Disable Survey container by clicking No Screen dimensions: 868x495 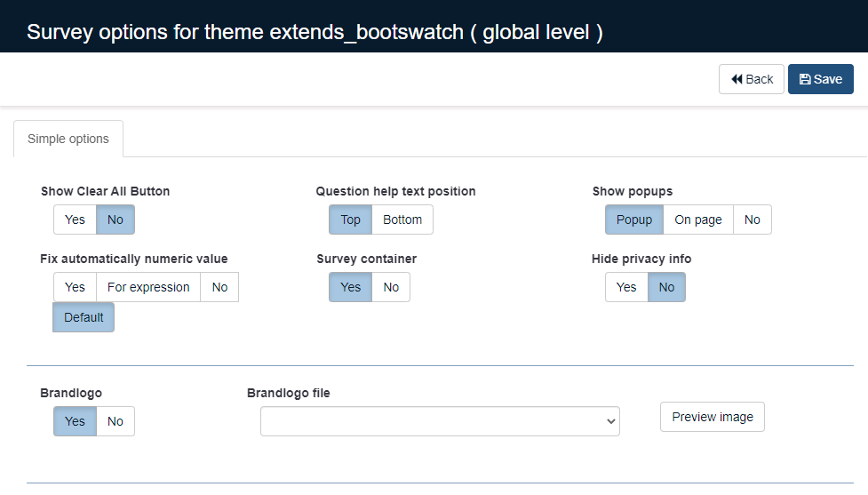391,287
